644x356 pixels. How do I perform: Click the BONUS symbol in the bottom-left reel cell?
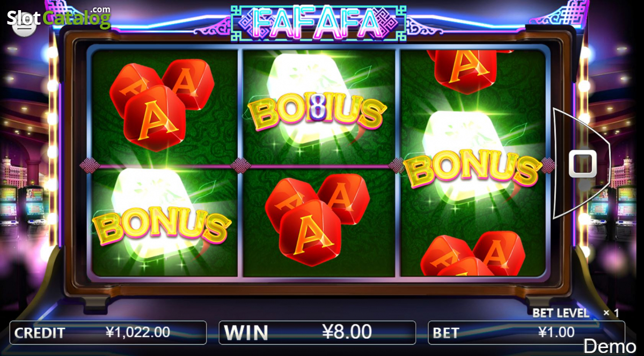coord(162,222)
